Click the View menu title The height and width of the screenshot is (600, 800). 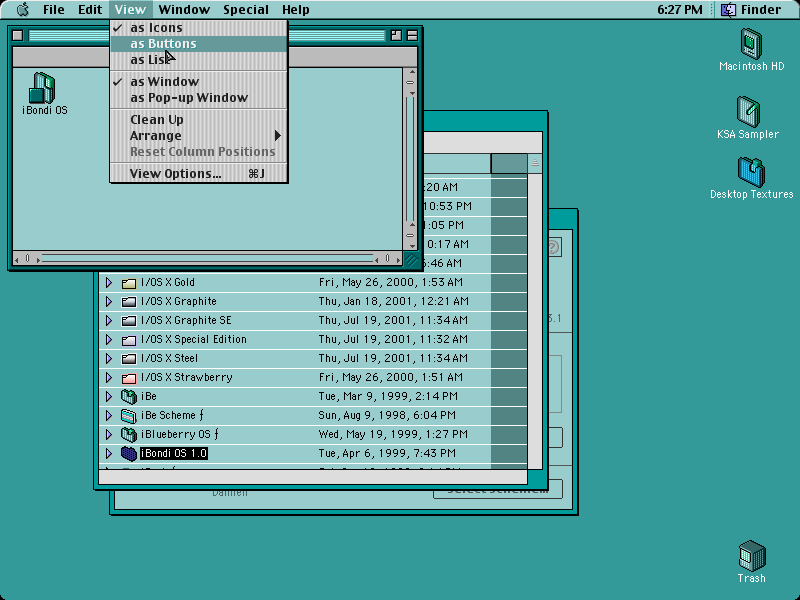click(130, 10)
